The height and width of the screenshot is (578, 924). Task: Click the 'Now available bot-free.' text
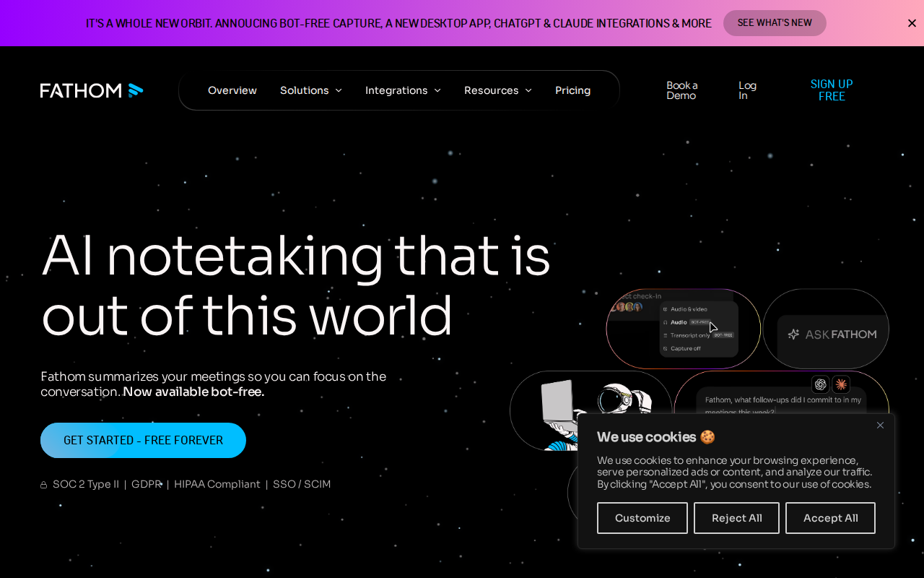(x=193, y=392)
